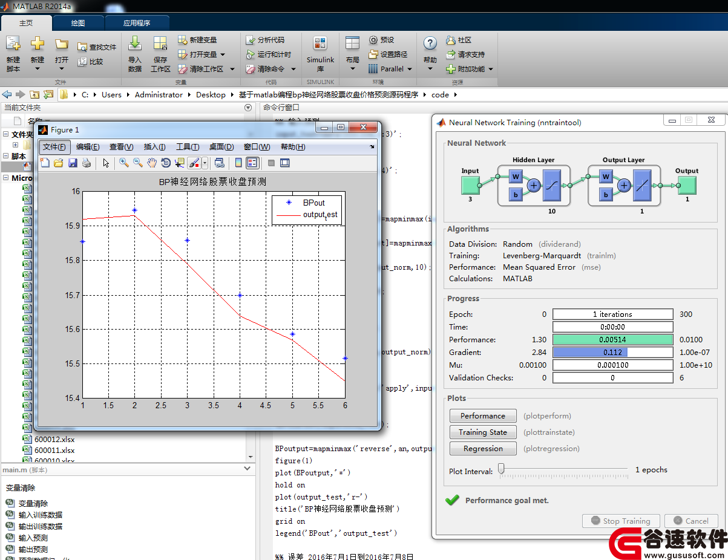Switch to the 应用程序 (Apps) ribbon tab
The width and height of the screenshot is (728, 560).
click(137, 23)
